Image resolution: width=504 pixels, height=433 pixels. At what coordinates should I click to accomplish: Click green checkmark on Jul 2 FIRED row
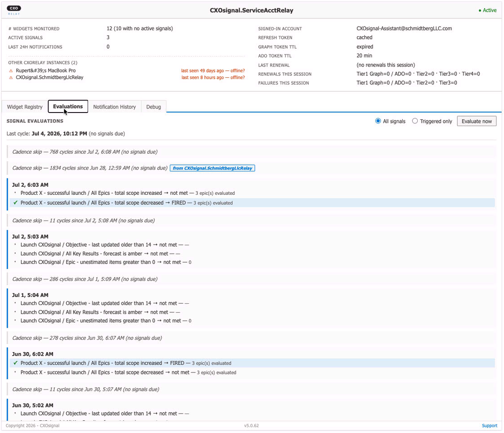click(15, 202)
